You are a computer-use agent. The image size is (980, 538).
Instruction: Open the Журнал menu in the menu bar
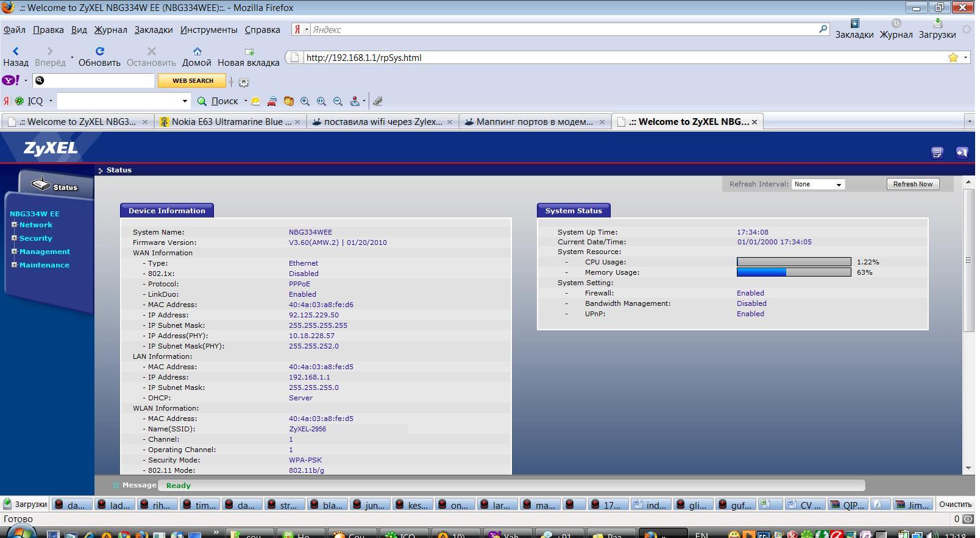coord(110,29)
